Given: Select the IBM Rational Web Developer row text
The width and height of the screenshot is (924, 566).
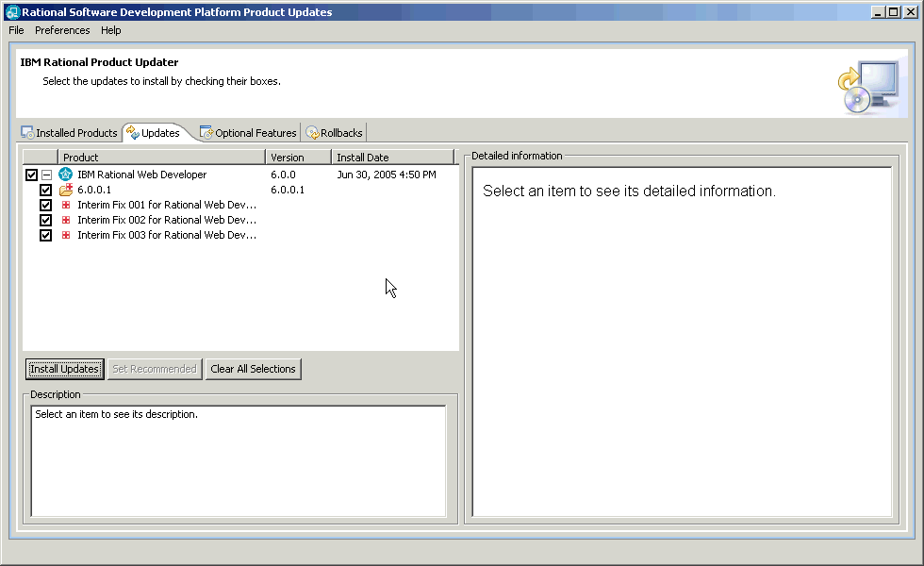Looking at the screenshot, I should coord(142,175).
